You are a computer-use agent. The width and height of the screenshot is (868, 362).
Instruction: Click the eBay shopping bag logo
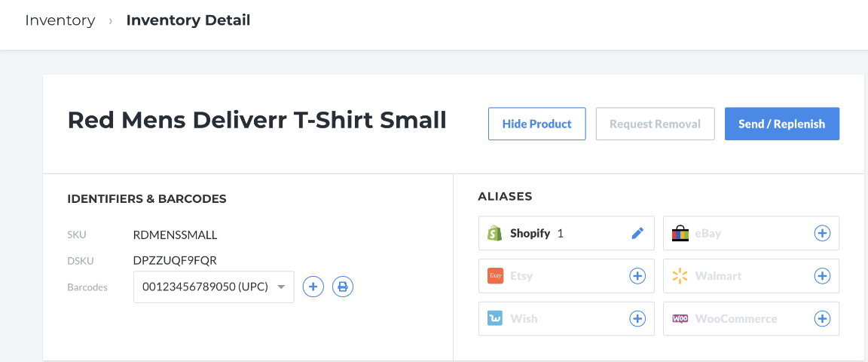(680, 233)
